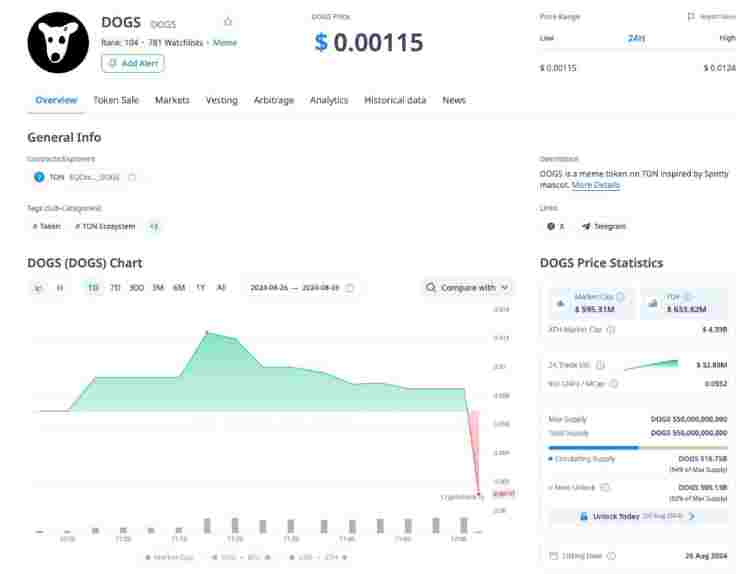754x574 pixels.
Task: Click the DOGS dog-face token logo
Action: pyautogui.click(x=58, y=43)
